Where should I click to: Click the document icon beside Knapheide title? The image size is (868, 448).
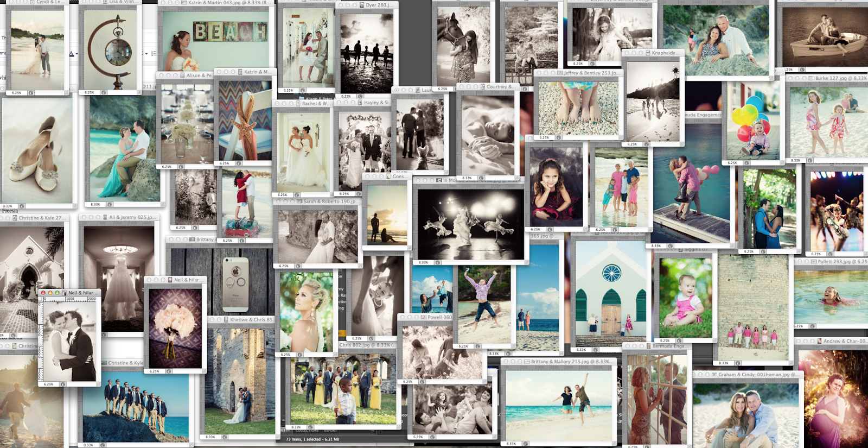(648, 53)
